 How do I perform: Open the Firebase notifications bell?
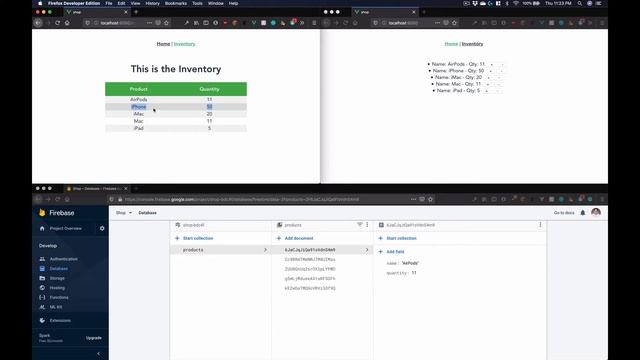pos(583,213)
